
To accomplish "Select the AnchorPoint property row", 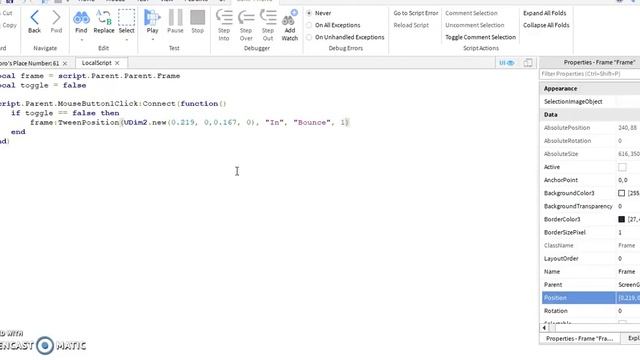I will (591, 180).
